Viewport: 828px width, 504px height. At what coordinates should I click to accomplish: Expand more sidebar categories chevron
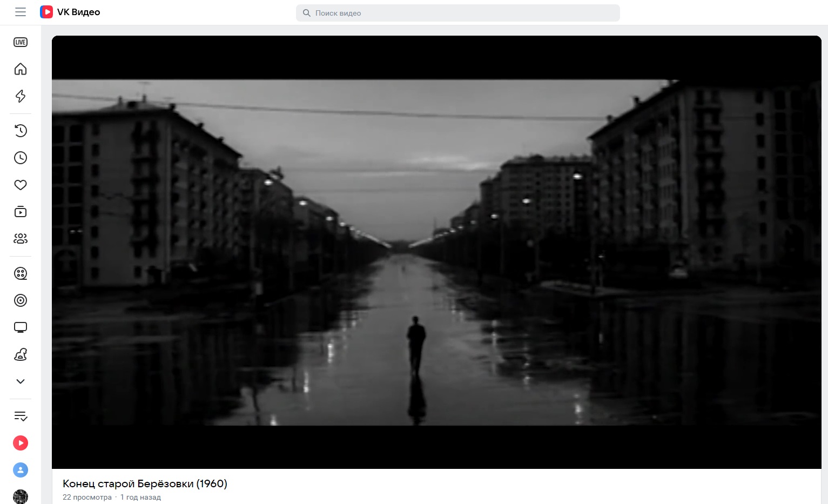(x=21, y=381)
